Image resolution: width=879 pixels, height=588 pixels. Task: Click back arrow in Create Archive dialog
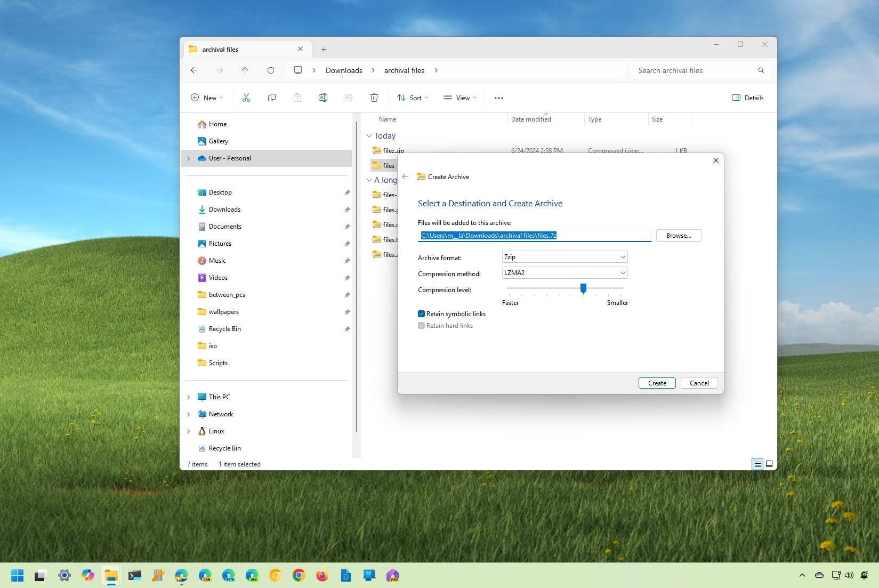[x=405, y=176]
